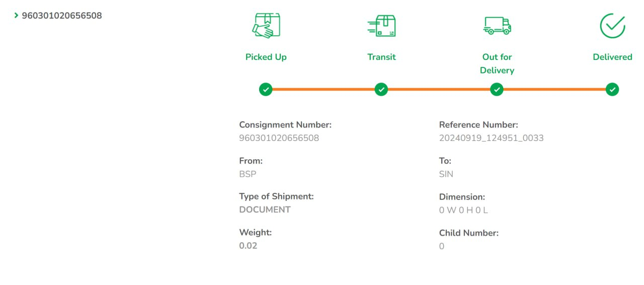Viewport: 644px width, 285px height.
Task: Select the tracking number heading at top left
Action: point(61,16)
